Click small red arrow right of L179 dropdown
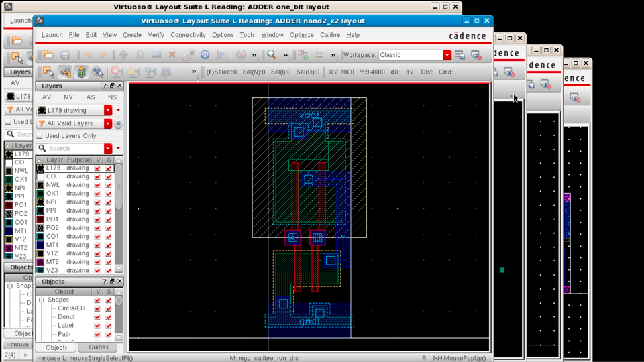 (x=118, y=110)
